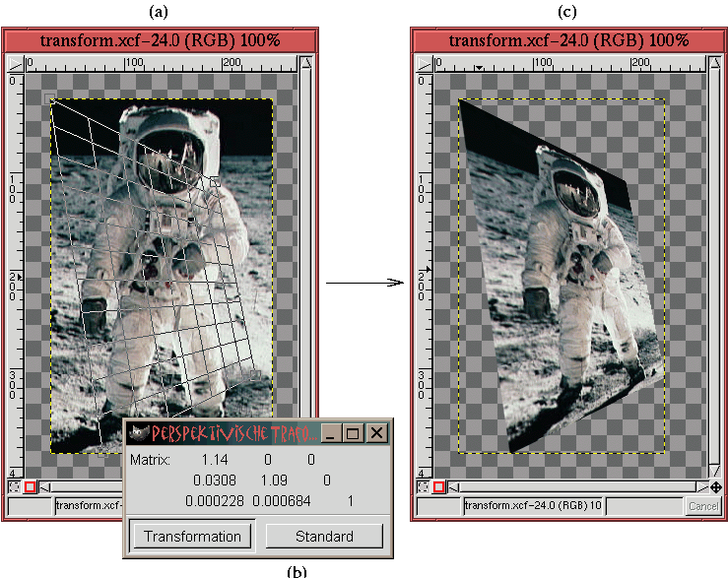Click the Standard button in dialog

(324, 537)
